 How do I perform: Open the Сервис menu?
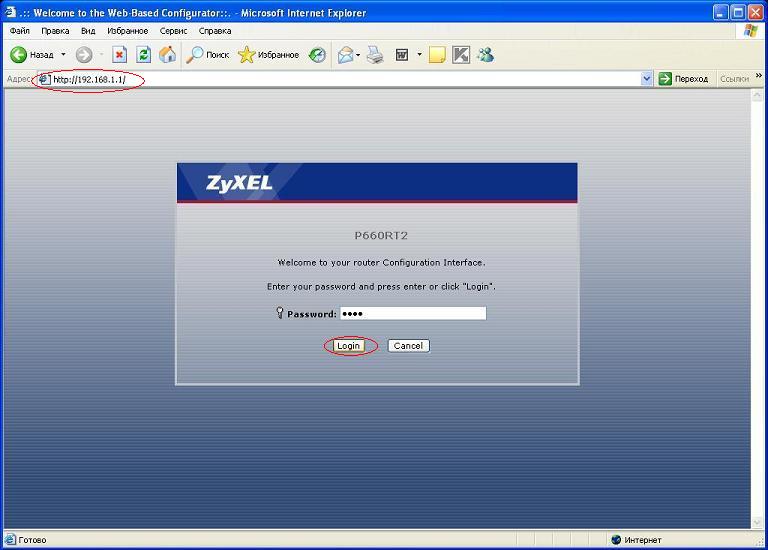[173, 30]
